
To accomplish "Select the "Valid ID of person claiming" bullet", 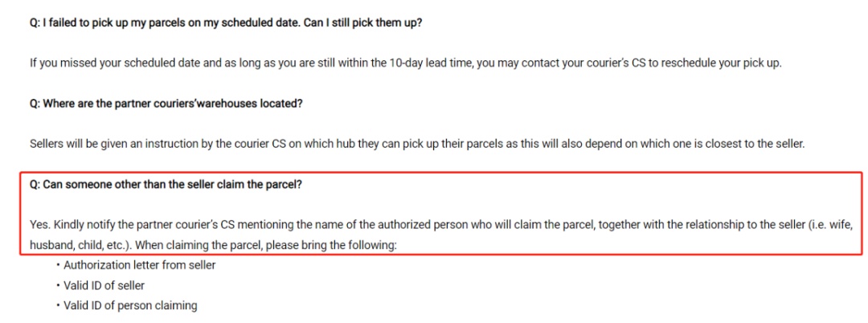I will [130, 305].
